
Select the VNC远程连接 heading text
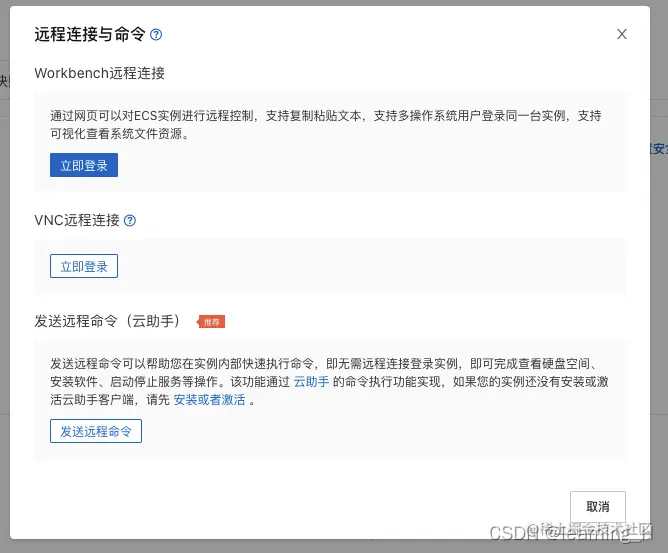[77, 220]
